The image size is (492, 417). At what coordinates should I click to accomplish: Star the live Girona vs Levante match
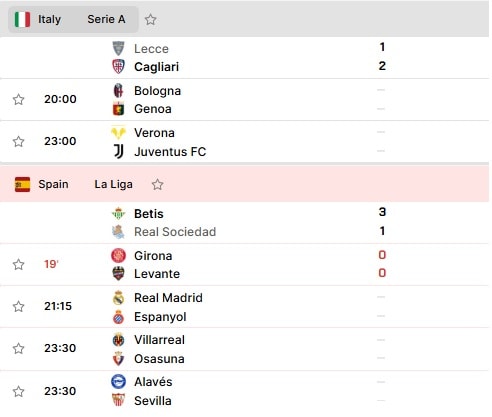(19, 264)
